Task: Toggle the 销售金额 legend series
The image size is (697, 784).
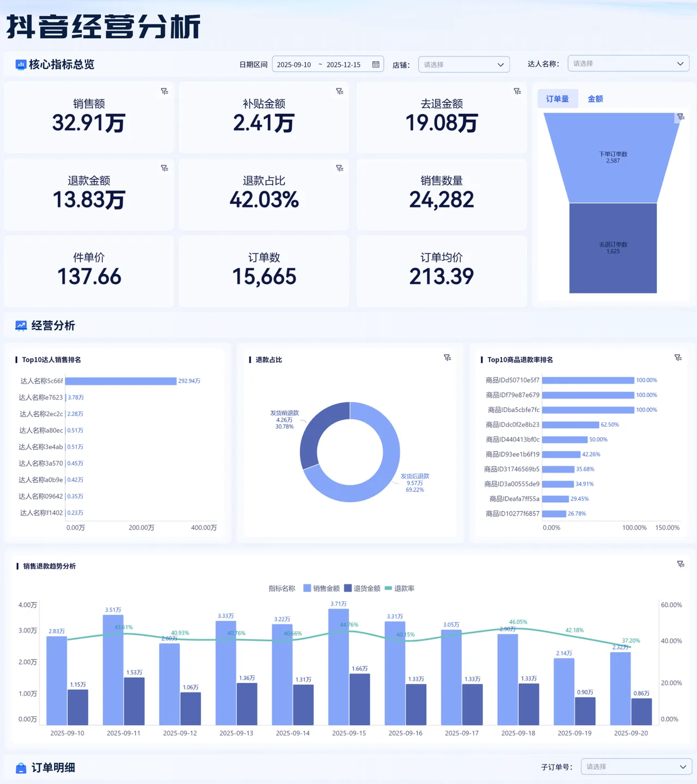Action: [x=321, y=588]
